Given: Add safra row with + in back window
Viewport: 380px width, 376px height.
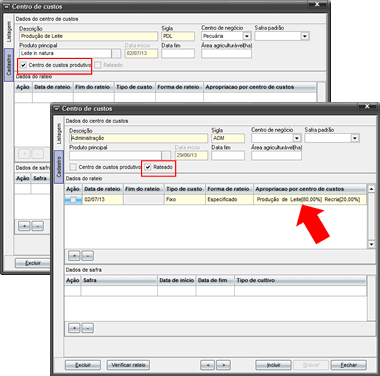Looking at the screenshot, I should click(24, 226).
